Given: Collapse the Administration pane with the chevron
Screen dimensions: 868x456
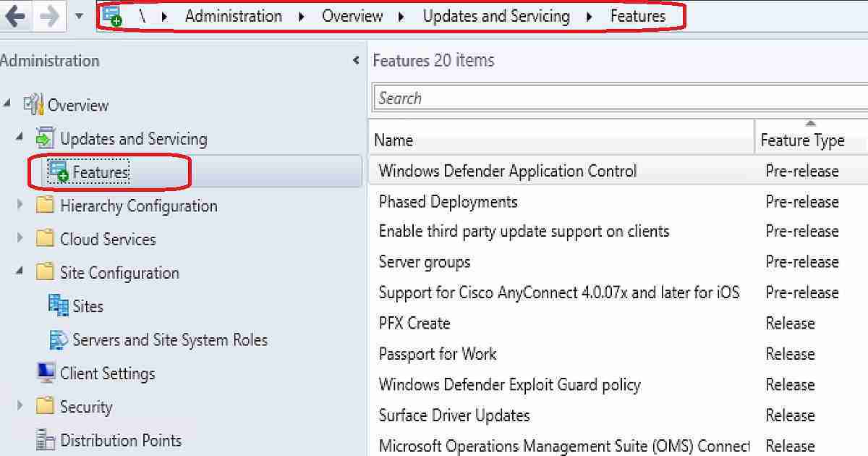Looking at the screenshot, I should coord(356,61).
